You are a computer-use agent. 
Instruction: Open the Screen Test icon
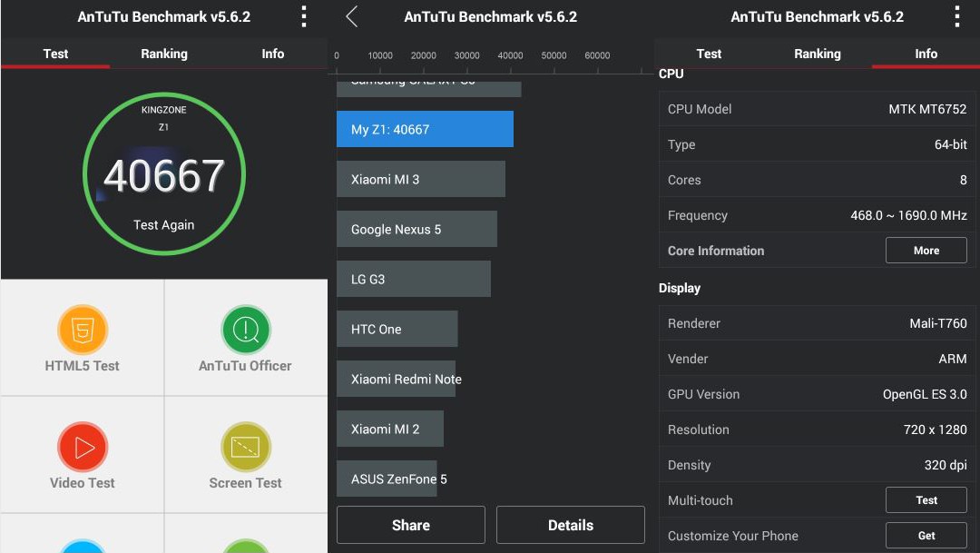(x=246, y=447)
